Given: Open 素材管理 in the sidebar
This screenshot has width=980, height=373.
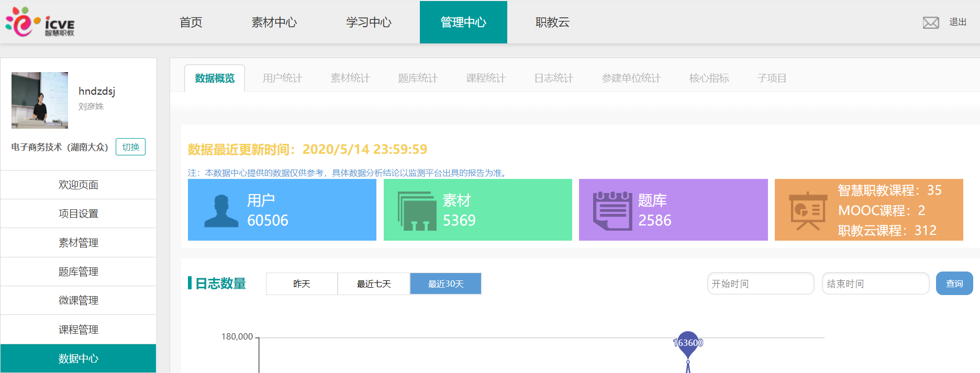Looking at the screenshot, I should click(x=79, y=243).
